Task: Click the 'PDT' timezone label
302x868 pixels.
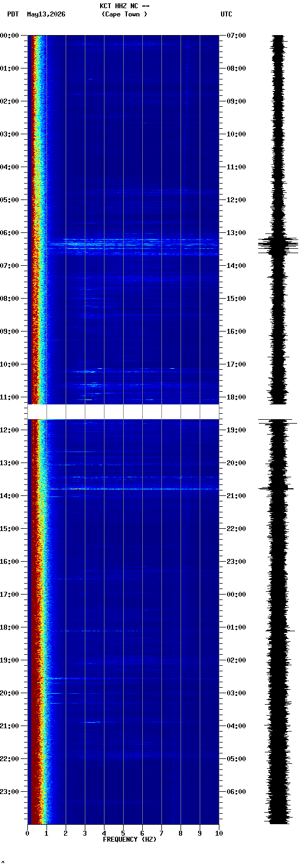Action: click(x=13, y=14)
